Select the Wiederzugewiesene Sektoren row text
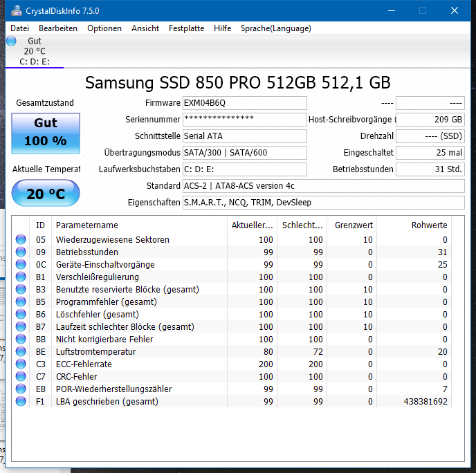The height and width of the screenshot is (473, 476). point(112,240)
